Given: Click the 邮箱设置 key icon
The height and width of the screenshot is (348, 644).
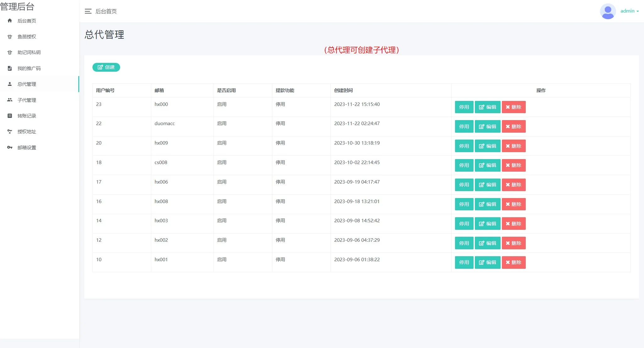Looking at the screenshot, I should pyautogui.click(x=10, y=147).
